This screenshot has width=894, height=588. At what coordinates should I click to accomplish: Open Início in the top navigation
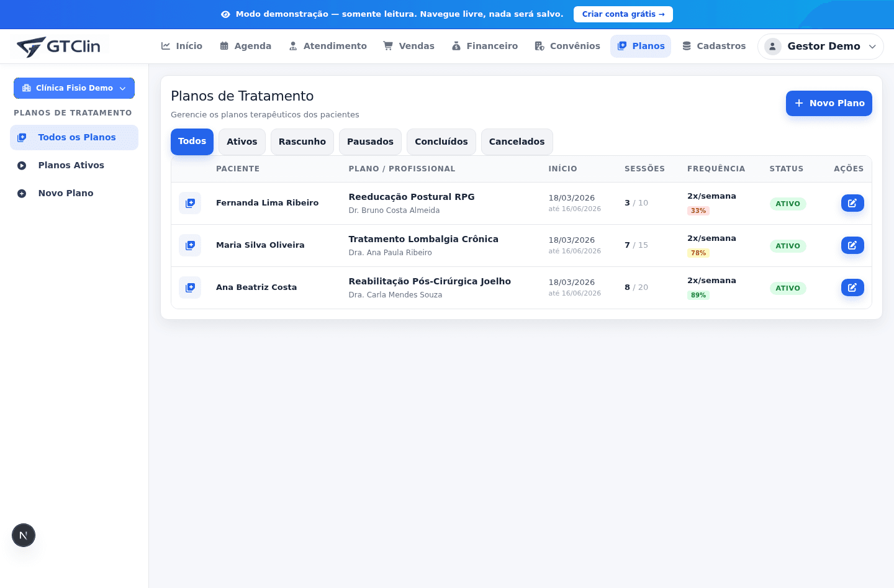click(x=182, y=46)
